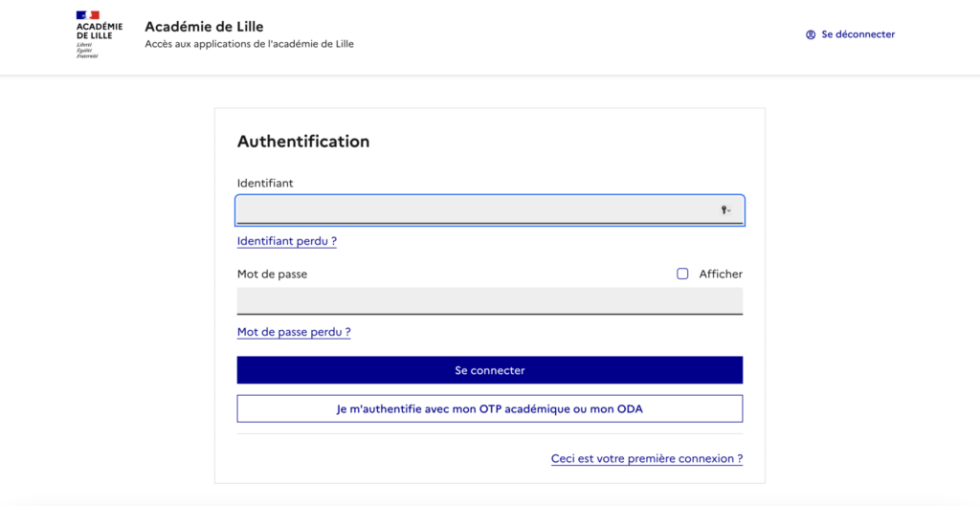
Task: Click the Mot de passe field label
Action: click(272, 274)
